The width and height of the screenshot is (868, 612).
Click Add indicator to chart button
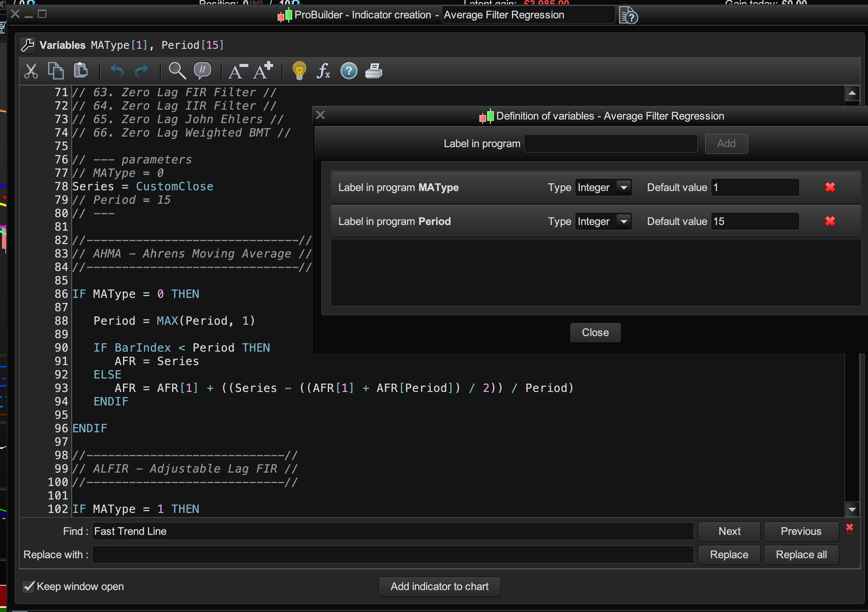click(439, 586)
